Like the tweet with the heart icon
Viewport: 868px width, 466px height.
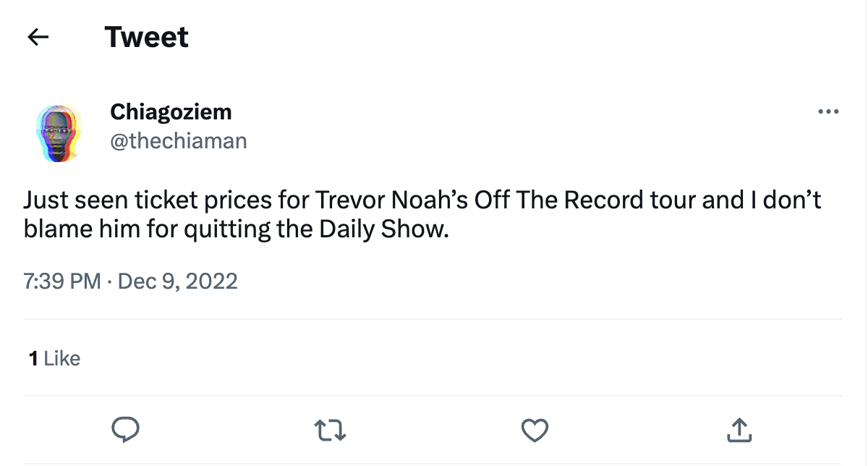pyautogui.click(x=535, y=431)
